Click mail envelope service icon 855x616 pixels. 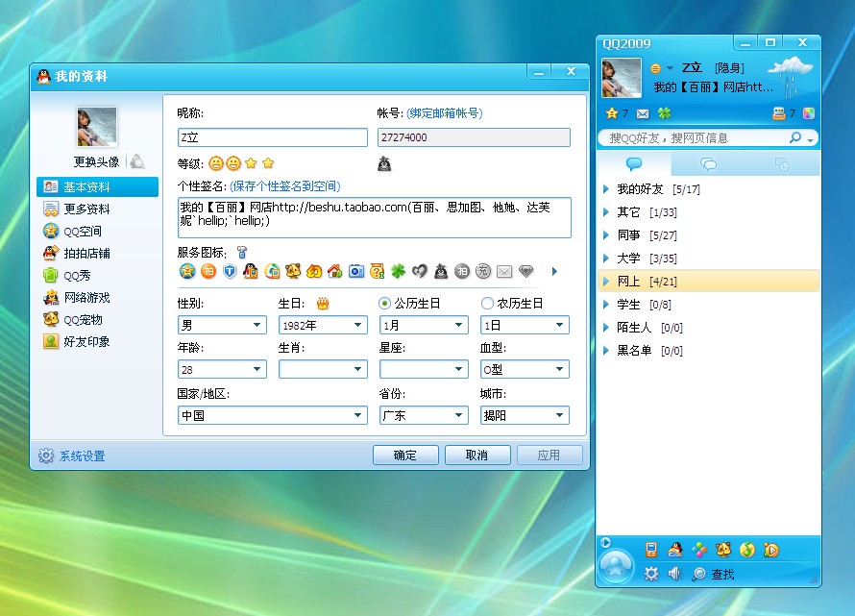click(x=504, y=271)
